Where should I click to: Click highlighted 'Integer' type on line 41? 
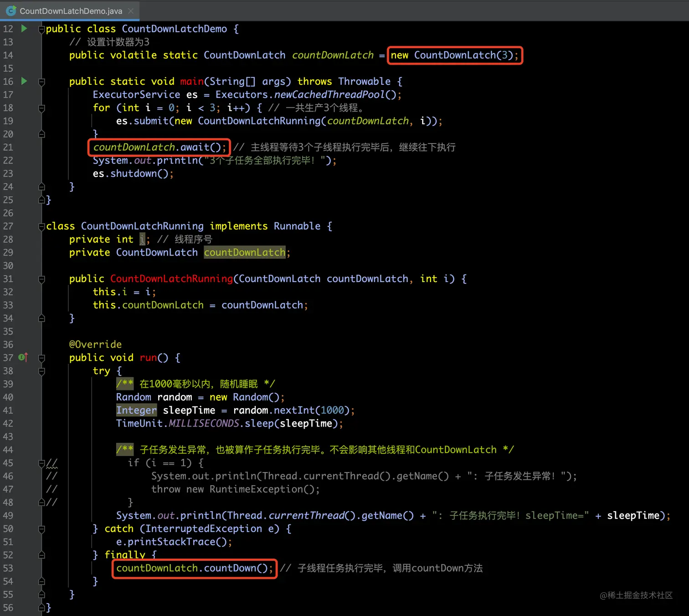click(136, 411)
